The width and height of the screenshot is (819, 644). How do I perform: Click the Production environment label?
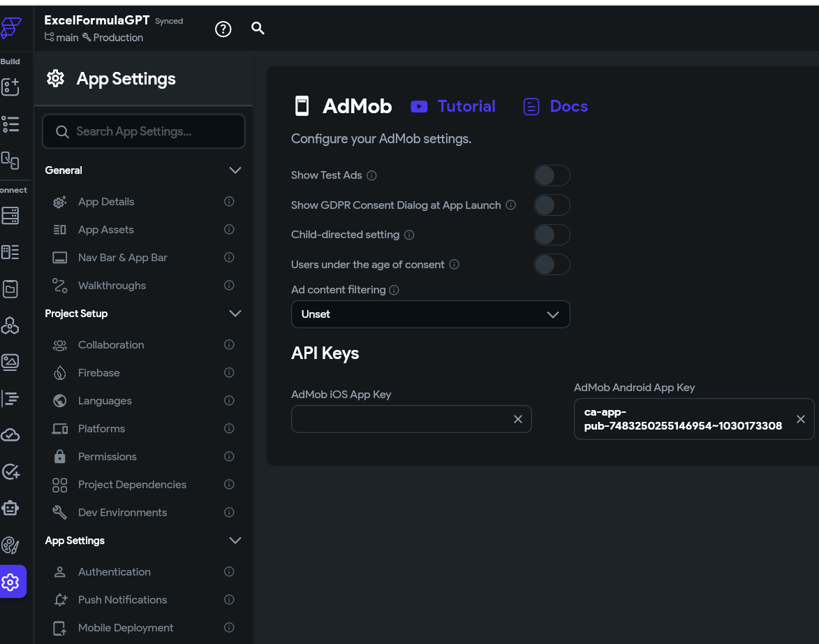point(113,38)
